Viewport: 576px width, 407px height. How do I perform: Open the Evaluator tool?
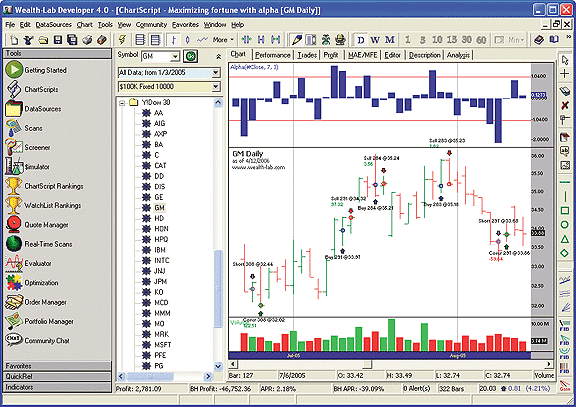[29, 263]
